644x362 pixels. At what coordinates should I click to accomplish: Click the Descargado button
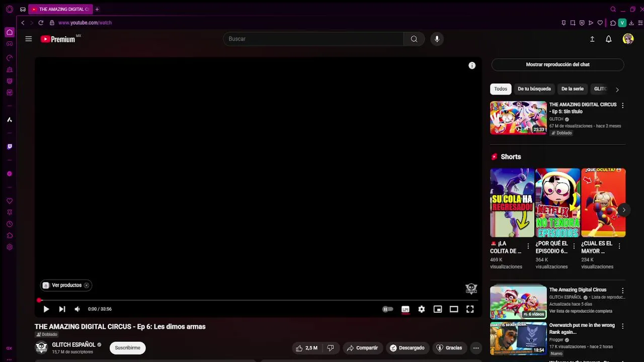click(x=407, y=348)
